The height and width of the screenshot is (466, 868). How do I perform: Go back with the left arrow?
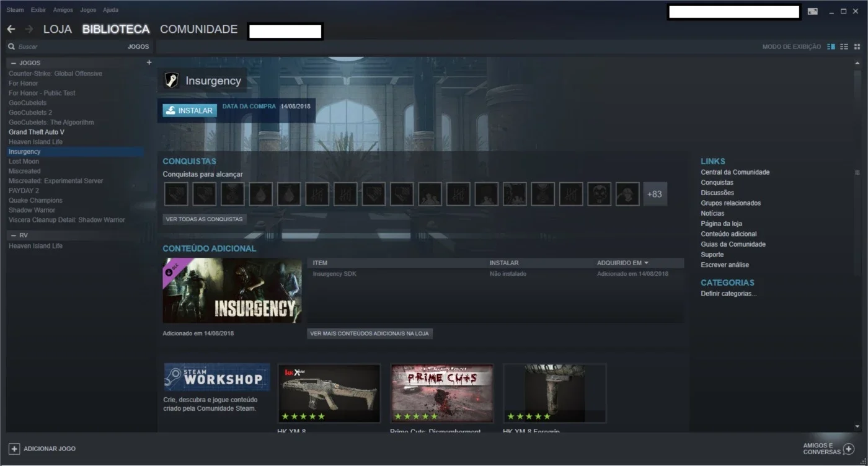[x=11, y=29]
